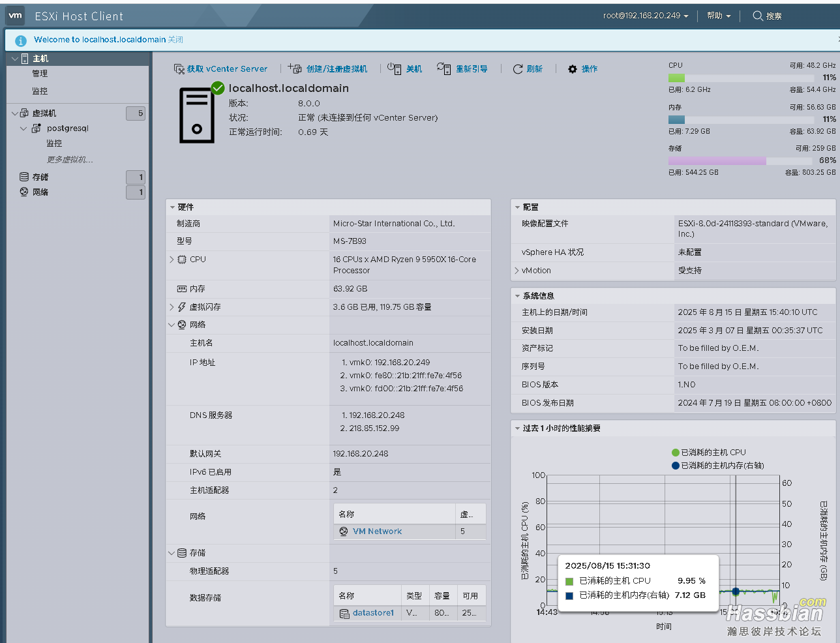Toggle the green 已消耗的主机 CPU legend marker
Screen dimensions: 840x643
tap(676, 453)
